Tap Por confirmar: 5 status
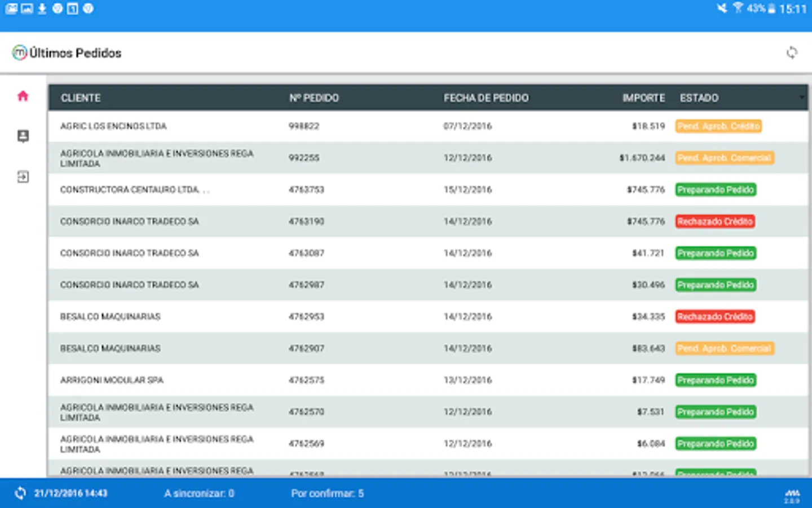 point(327,493)
